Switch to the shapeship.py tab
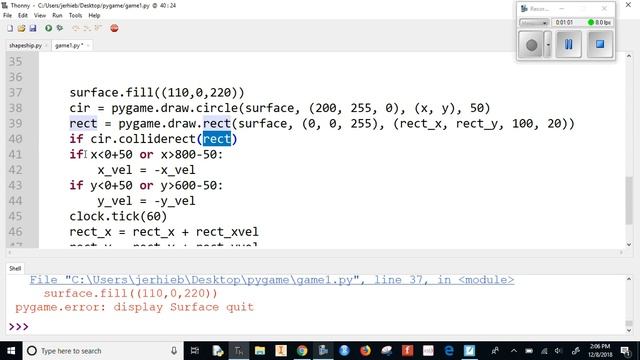640x360 pixels. point(25,45)
